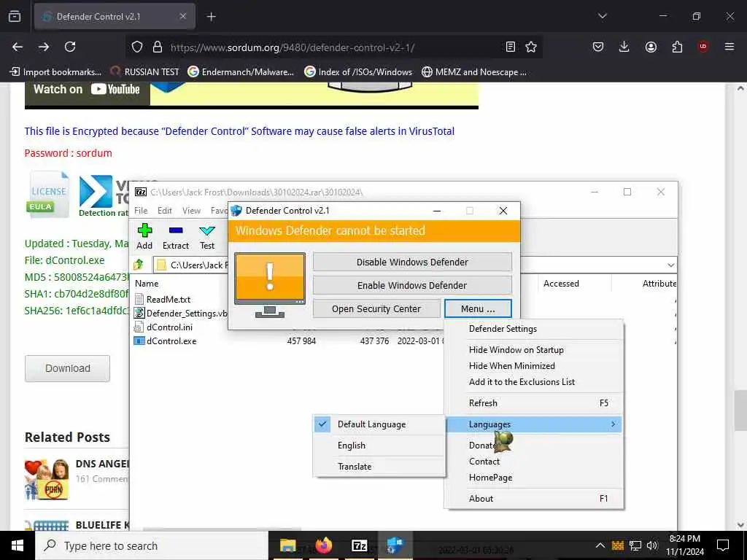This screenshot has width=747, height=560.
Task: Open the Firefox downloads icon
Action: (624, 47)
